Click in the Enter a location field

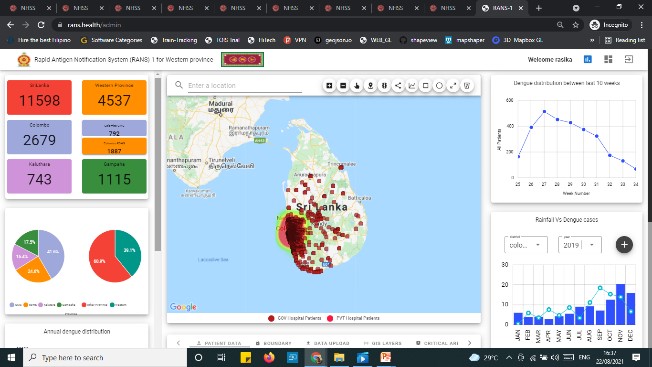point(244,85)
